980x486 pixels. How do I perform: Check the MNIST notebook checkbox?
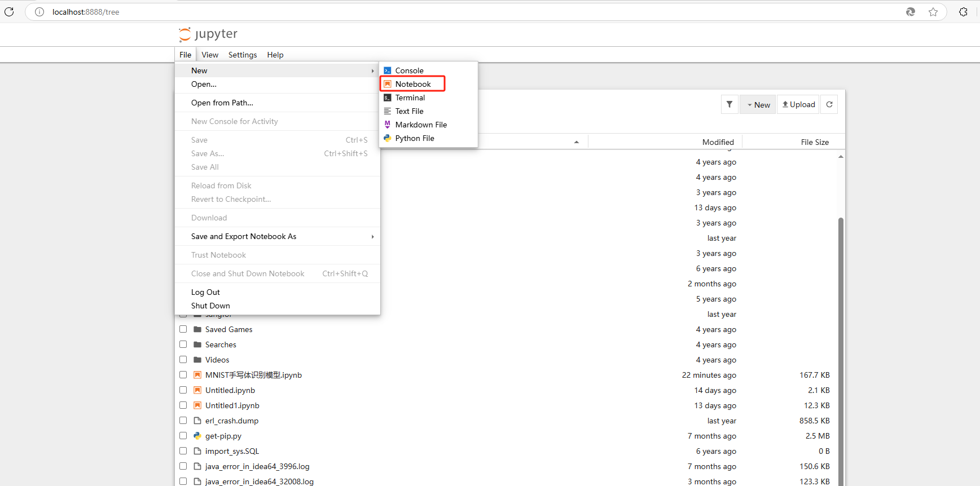(x=183, y=375)
